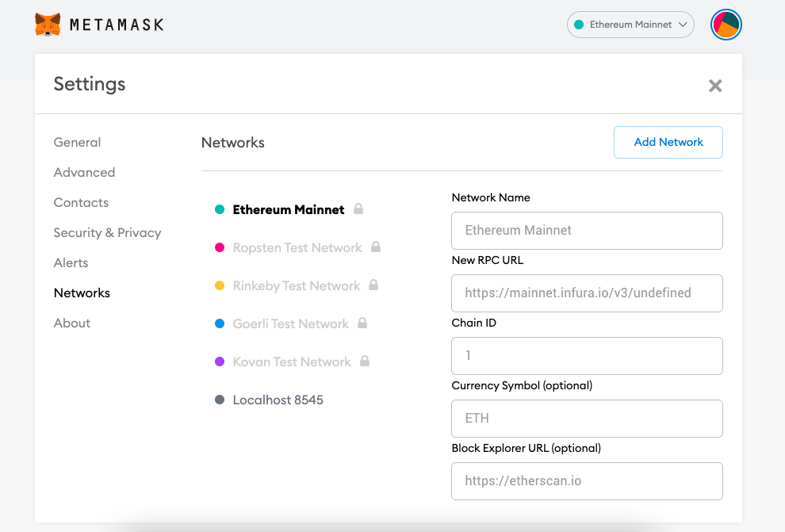Click the METAMASK wordmark text

tap(117, 25)
